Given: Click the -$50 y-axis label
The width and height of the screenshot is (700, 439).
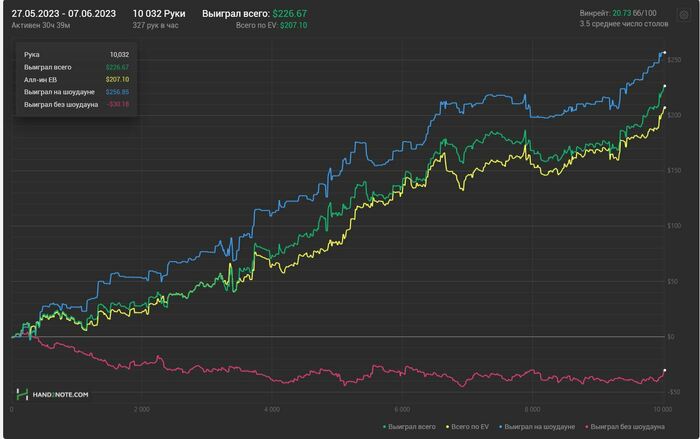Looking at the screenshot, I should (674, 392).
